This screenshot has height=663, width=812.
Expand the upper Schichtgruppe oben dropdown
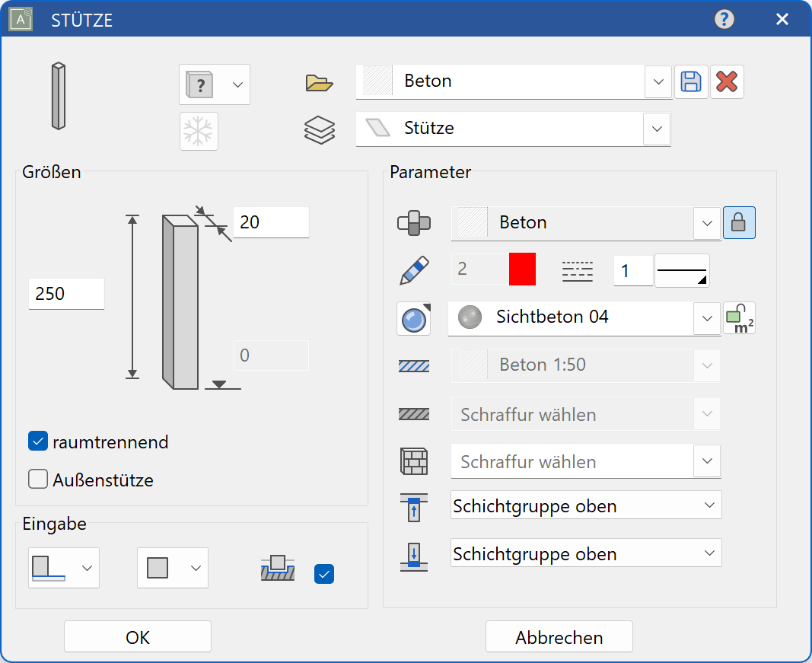(x=707, y=505)
